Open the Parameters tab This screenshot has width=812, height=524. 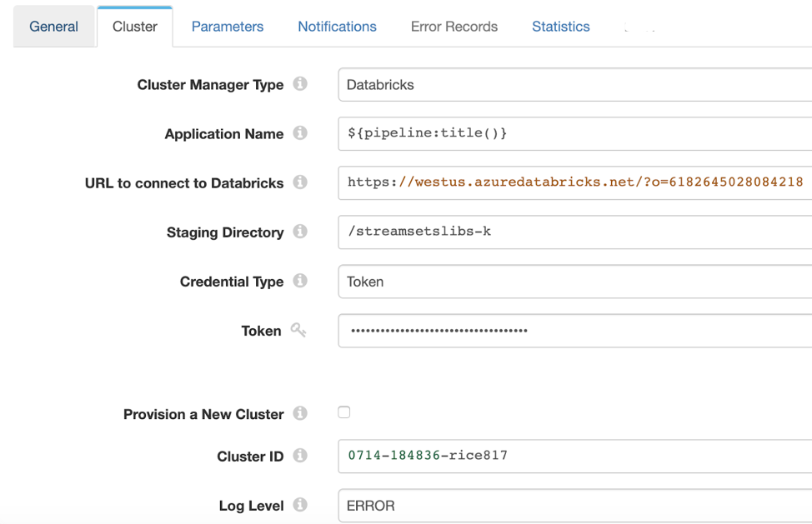click(228, 27)
